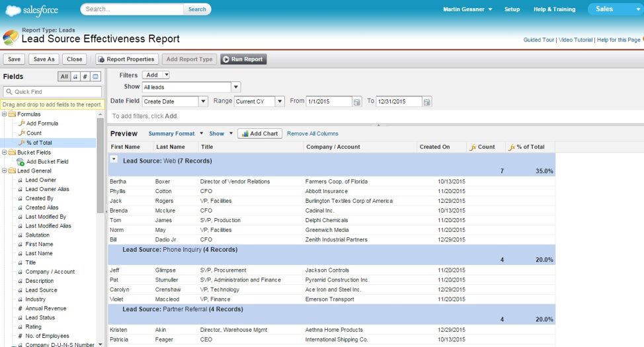Click the To date input field
The height and width of the screenshot is (347, 644).
pyautogui.click(x=399, y=101)
